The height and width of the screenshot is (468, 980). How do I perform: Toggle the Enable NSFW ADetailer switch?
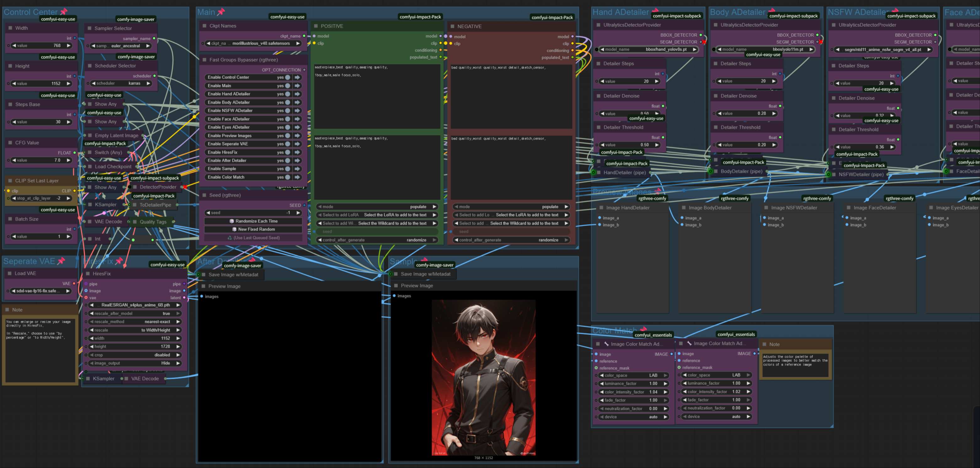(x=288, y=111)
